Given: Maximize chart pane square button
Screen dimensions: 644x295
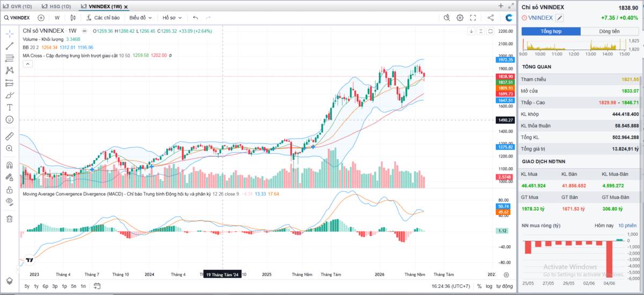Looking at the screenshot, I should pos(491,31).
